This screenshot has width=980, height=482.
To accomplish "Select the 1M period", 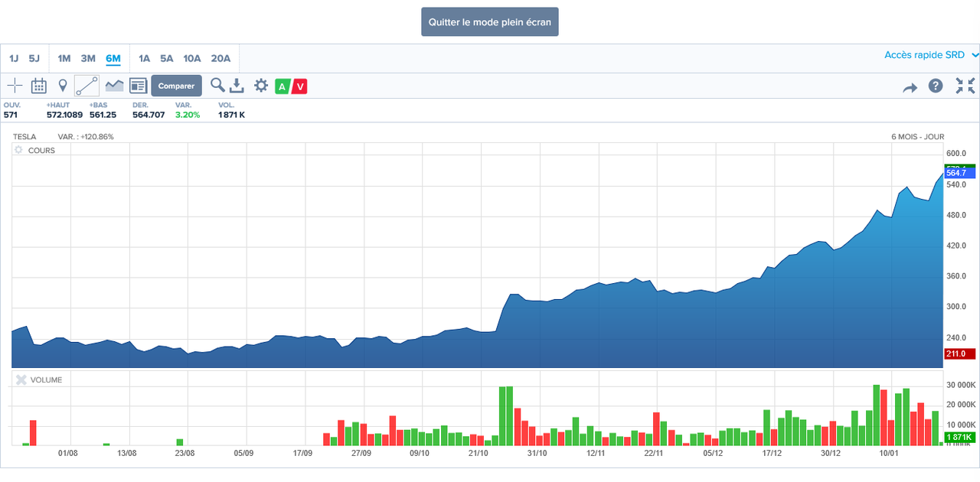I will pos(64,58).
